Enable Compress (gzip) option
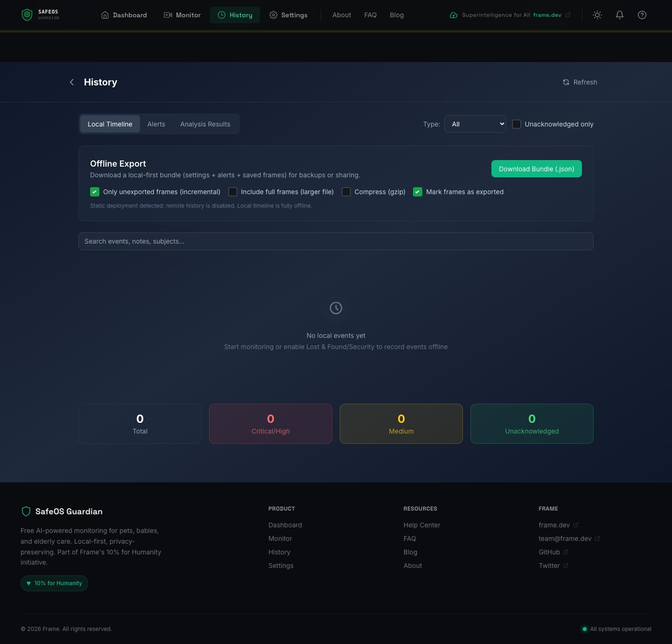Image resolution: width=672 pixels, height=644 pixels. pyautogui.click(x=346, y=192)
